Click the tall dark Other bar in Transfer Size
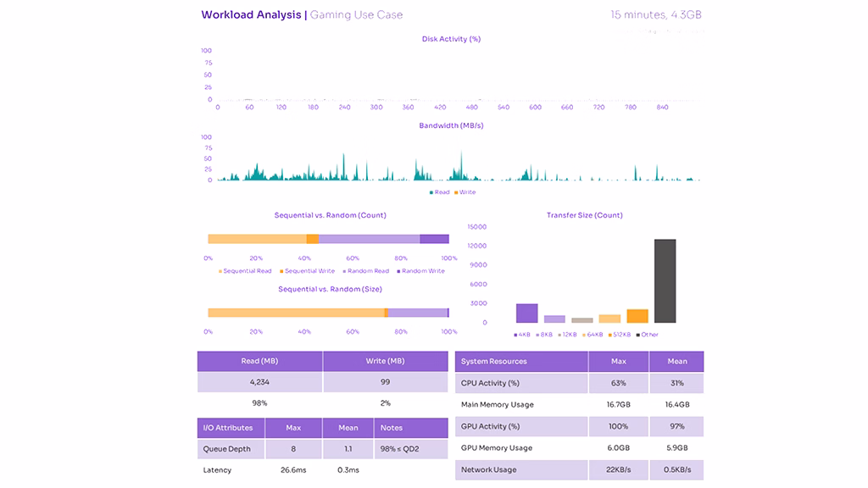 coord(665,281)
